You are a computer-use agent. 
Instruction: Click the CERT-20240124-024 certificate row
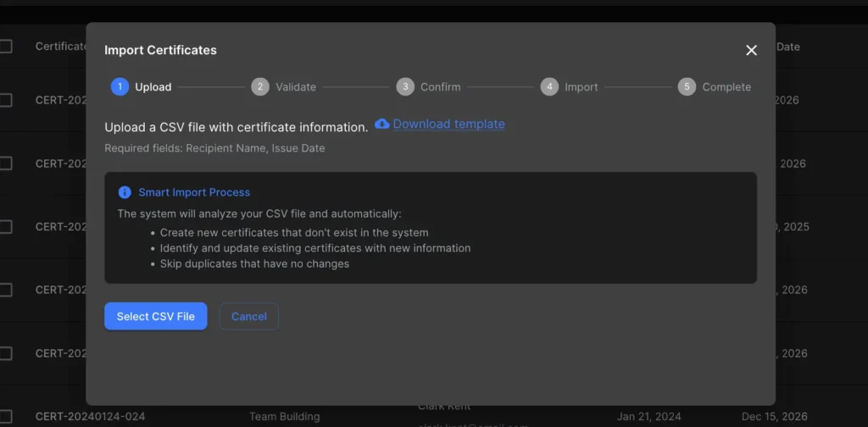click(90, 416)
